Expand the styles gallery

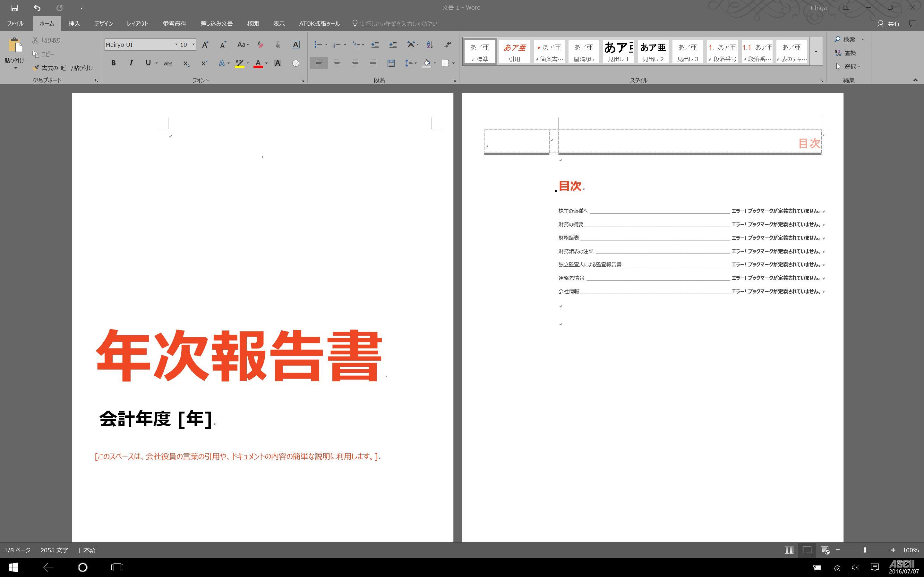tap(816, 52)
